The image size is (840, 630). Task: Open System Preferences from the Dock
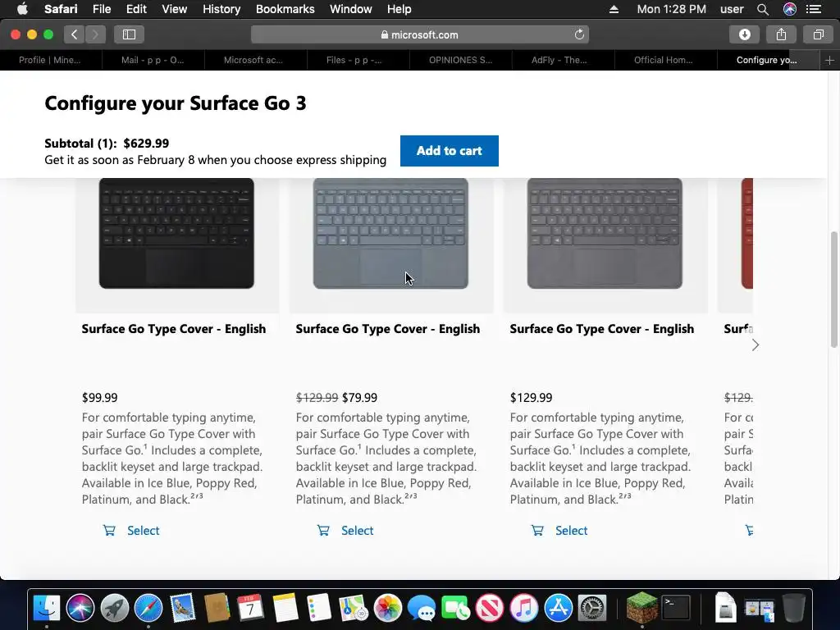click(x=592, y=608)
